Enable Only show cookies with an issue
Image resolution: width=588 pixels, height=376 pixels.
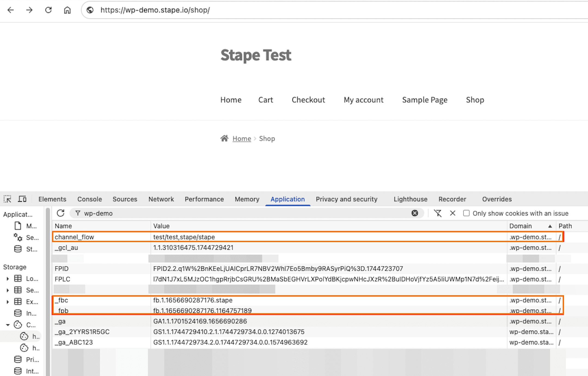click(x=466, y=213)
